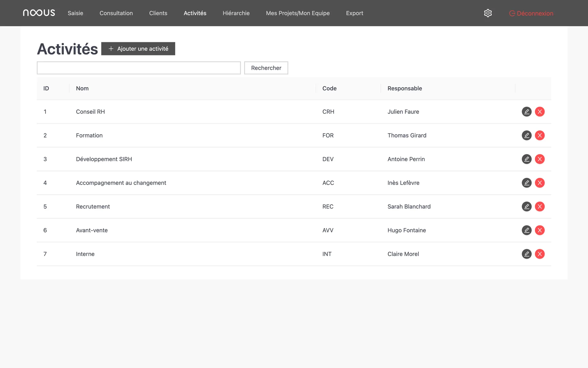The height and width of the screenshot is (368, 588).
Task: Delete the Recrutement activity
Action: [540, 206]
